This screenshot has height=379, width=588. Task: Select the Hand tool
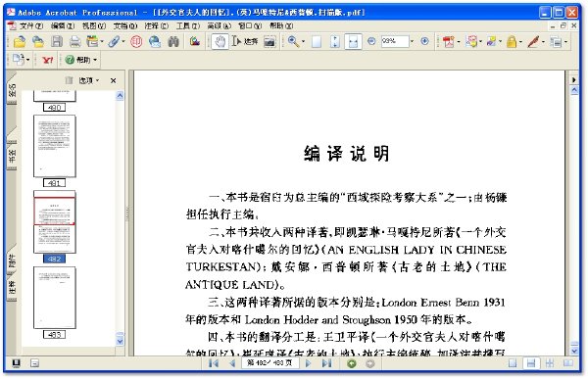pyautogui.click(x=220, y=41)
